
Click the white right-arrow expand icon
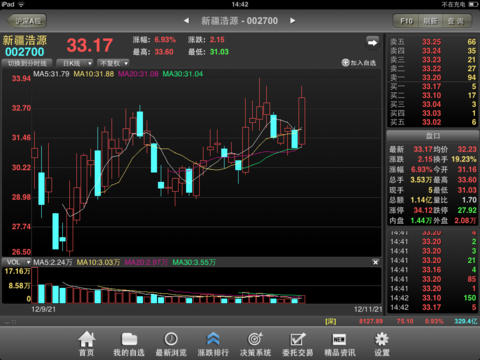pyautogui.click(x=372, y=42)
